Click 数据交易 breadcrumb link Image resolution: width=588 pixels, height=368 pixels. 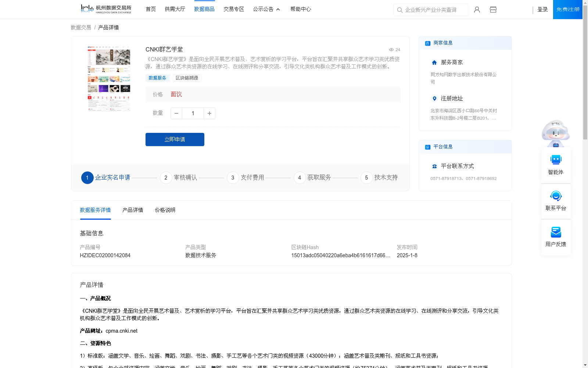pyautogui.click(x=81, y=28)
